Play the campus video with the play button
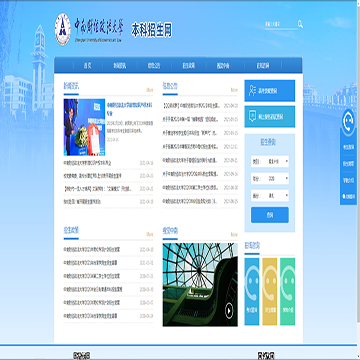 pyautogui.click(x=229, y=311)
